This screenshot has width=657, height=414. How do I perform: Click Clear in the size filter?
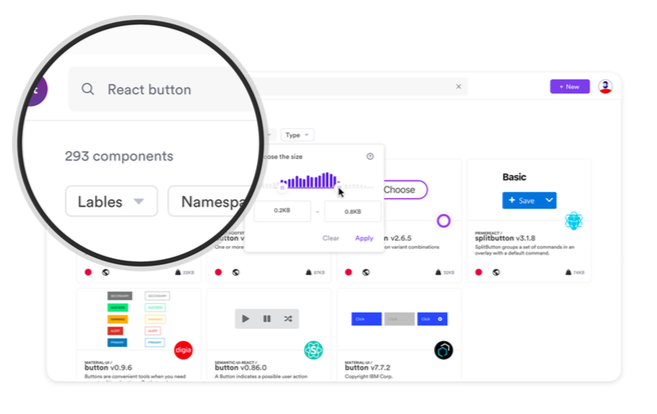coord(331,238)
